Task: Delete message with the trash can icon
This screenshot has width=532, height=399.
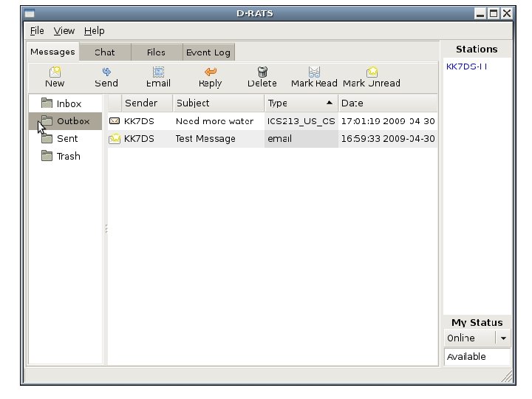Action: tap(262, 78)
